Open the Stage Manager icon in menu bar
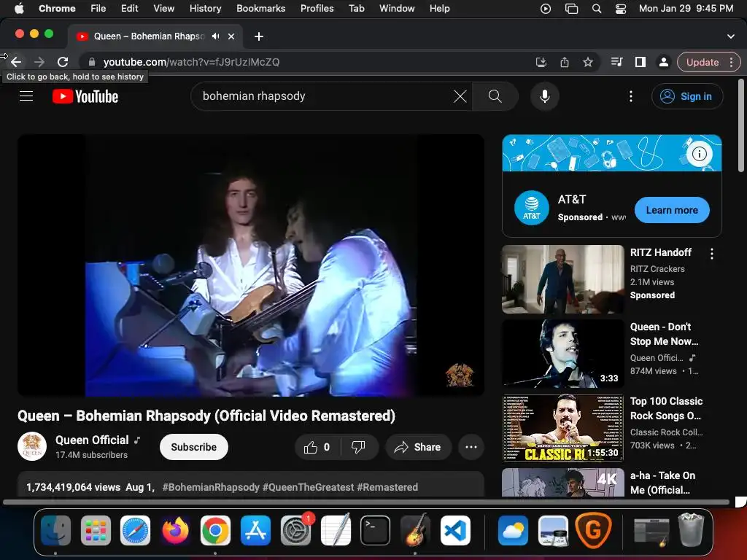 click(x=571, y=9)
